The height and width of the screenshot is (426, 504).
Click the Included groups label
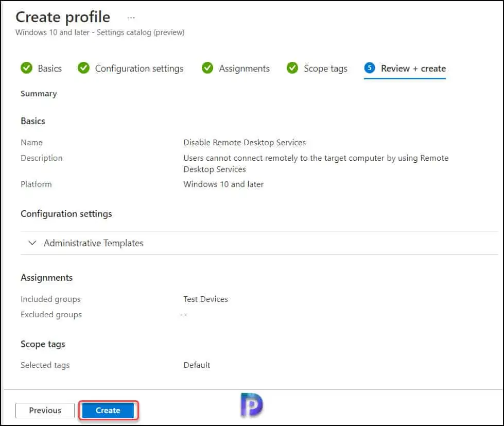[50, 299]
